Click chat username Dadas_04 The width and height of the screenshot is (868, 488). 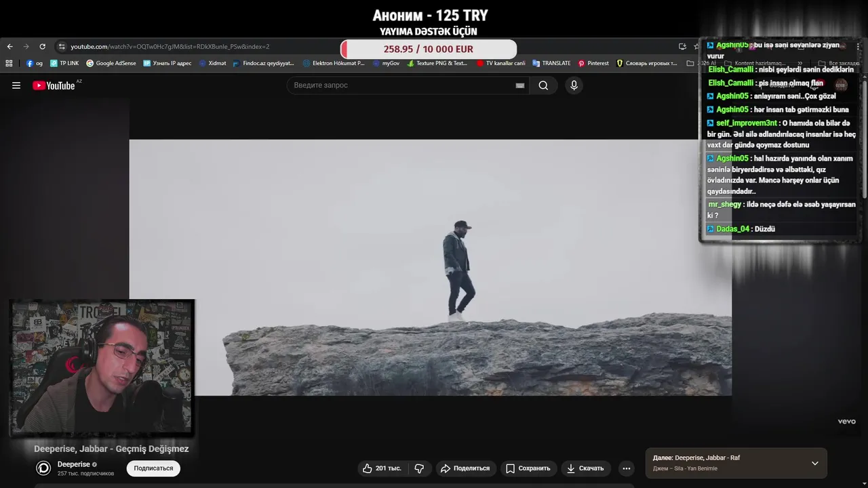[732, 229]
